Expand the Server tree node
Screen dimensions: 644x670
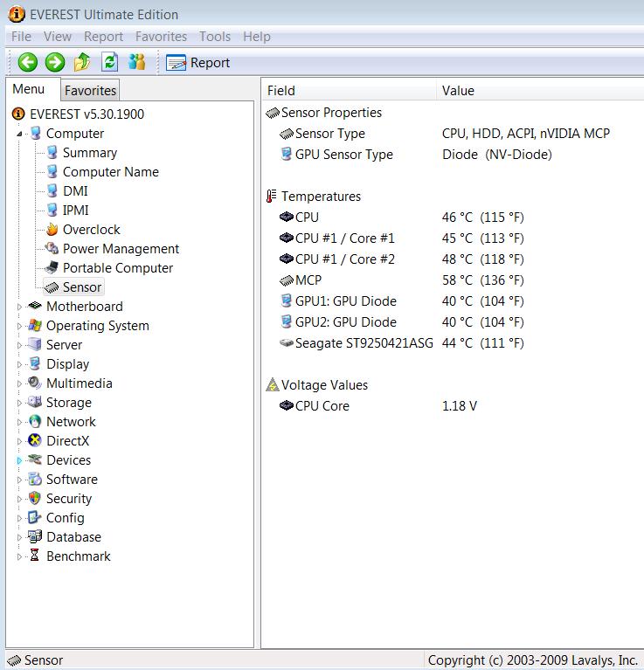(x=19, y=345)
